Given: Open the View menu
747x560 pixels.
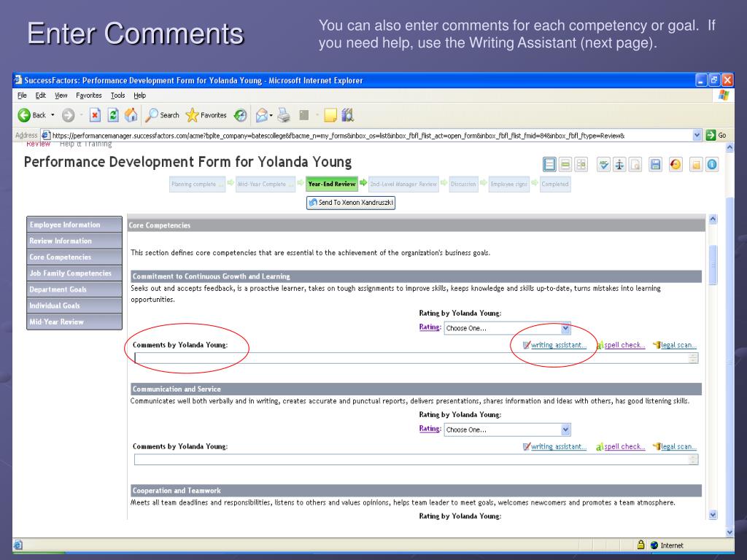Looking at the screenshot, I should point(61,96).
